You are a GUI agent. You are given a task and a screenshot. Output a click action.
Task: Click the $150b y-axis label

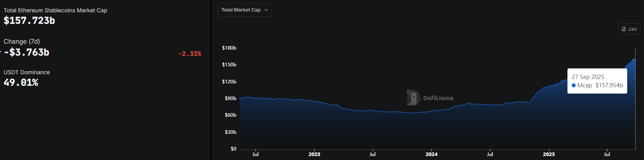coord(229,65)
